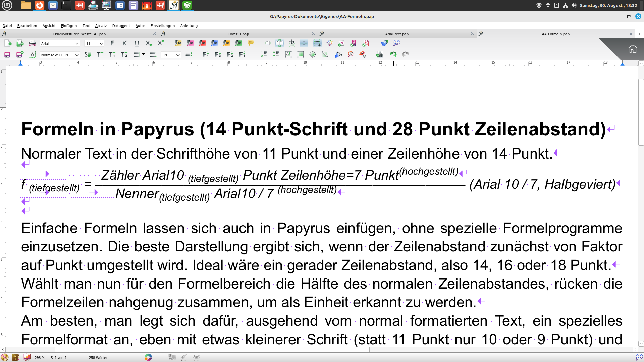The image size is (644, 362).
Task: Toggle subscript formatting
Action: (149, 43)
